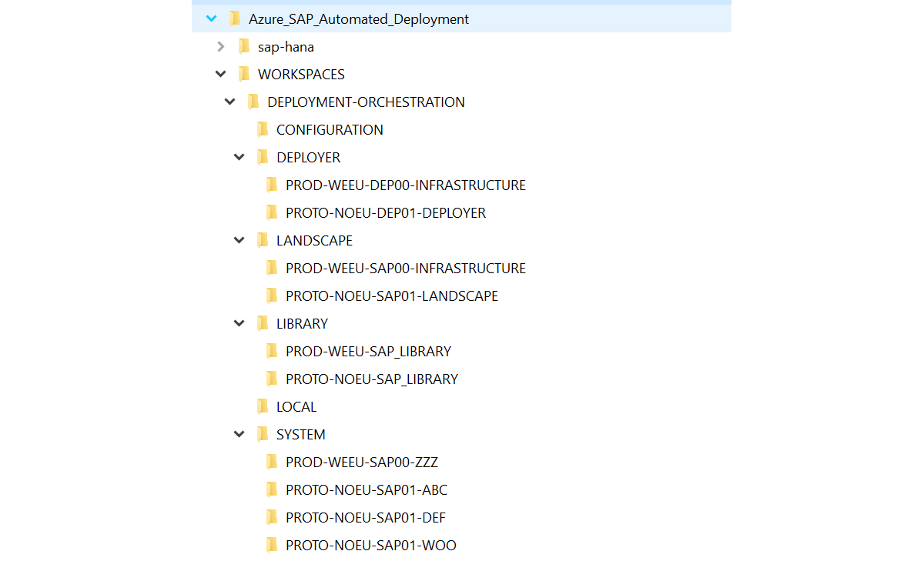Select PROD-WEEU-DEP00-INFRASTRUCTURE folder label

click(405, 185)
